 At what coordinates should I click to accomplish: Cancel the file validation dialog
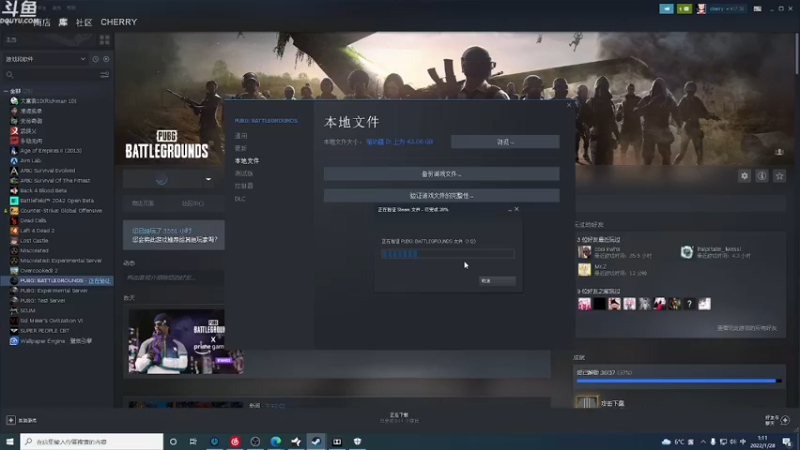(x=497, y=281)
